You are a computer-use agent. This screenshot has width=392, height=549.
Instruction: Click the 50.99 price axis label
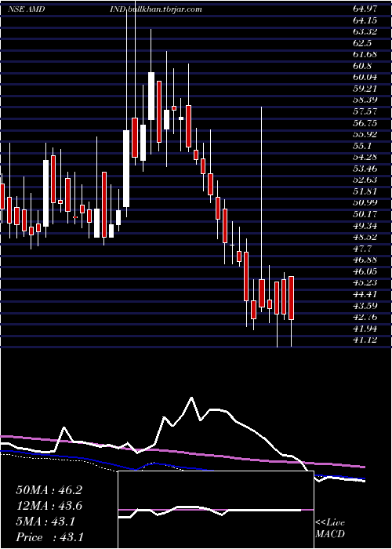click(x=365, y=202)
